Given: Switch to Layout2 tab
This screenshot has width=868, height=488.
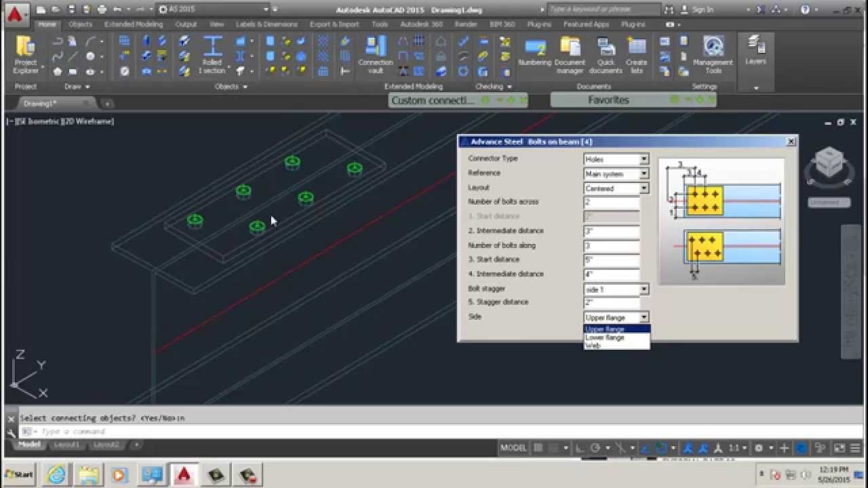Looking at the screenshot, I should tap(106, 445).
